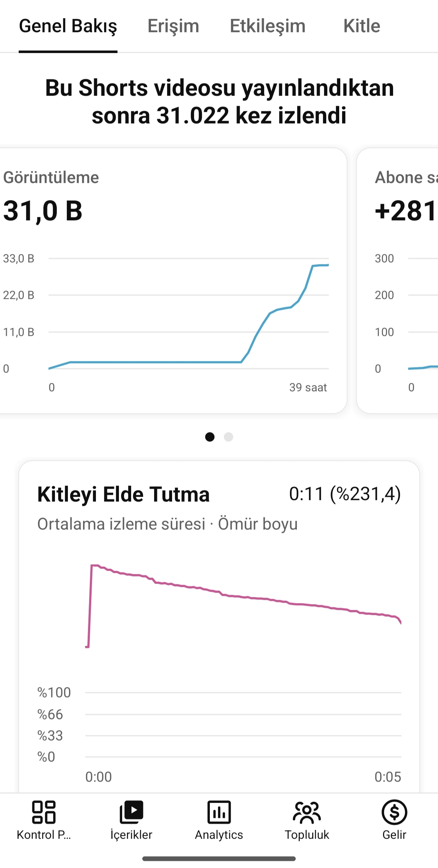Open the Topluluk people icon
The image size is (438, 868).
tap(306, 812)
